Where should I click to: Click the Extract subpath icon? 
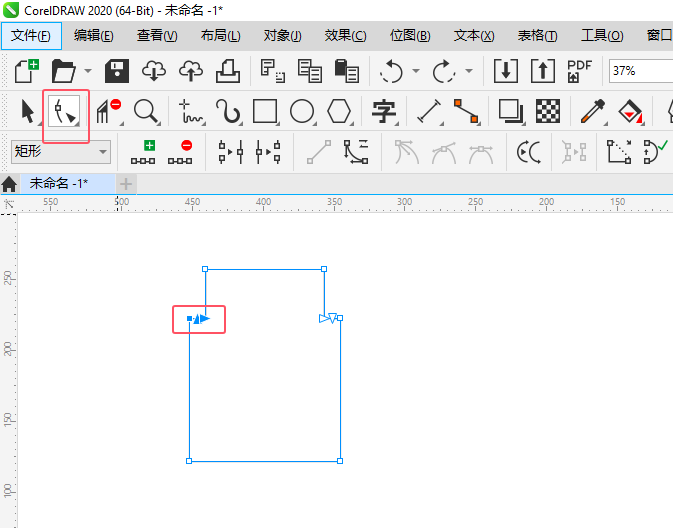(574, 152)
